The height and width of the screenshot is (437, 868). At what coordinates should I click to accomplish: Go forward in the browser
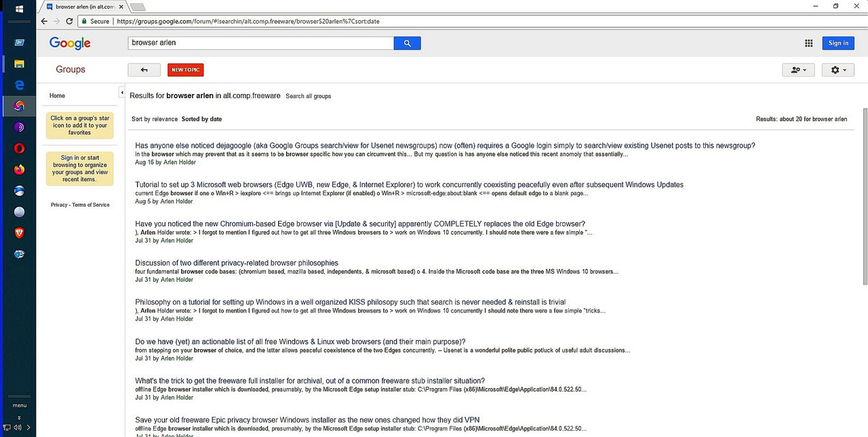(56, 21)
